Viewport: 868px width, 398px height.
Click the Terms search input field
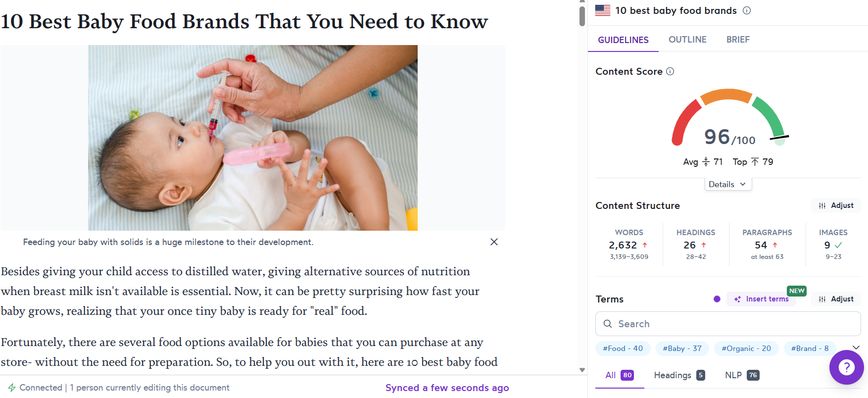(x=732, y=324)
